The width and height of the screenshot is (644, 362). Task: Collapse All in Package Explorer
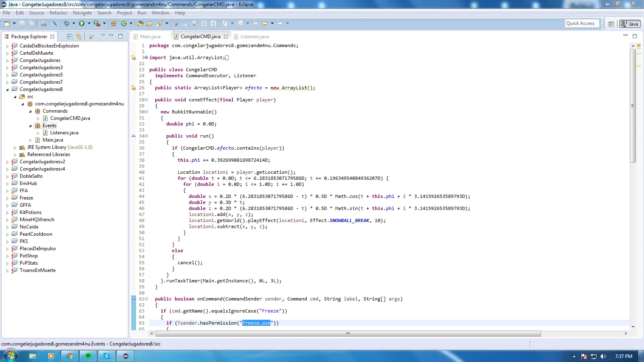[70, 36]
